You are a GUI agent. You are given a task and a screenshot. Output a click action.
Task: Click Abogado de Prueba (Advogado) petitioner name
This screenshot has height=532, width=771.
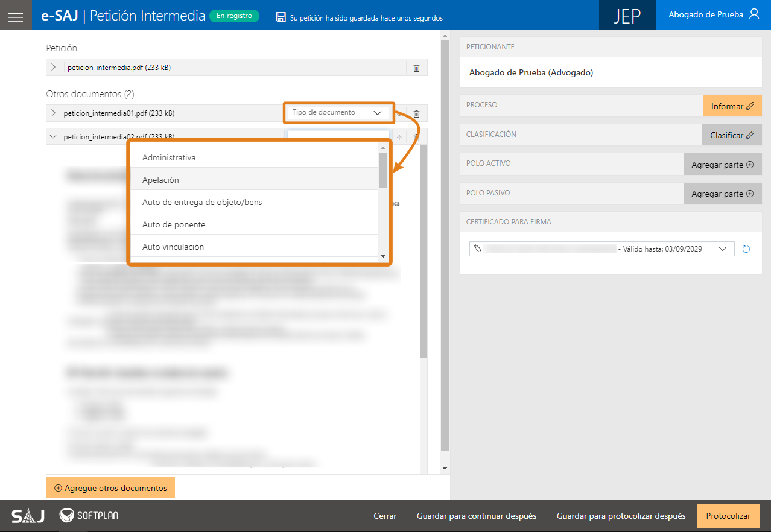(x=531, y=72)
